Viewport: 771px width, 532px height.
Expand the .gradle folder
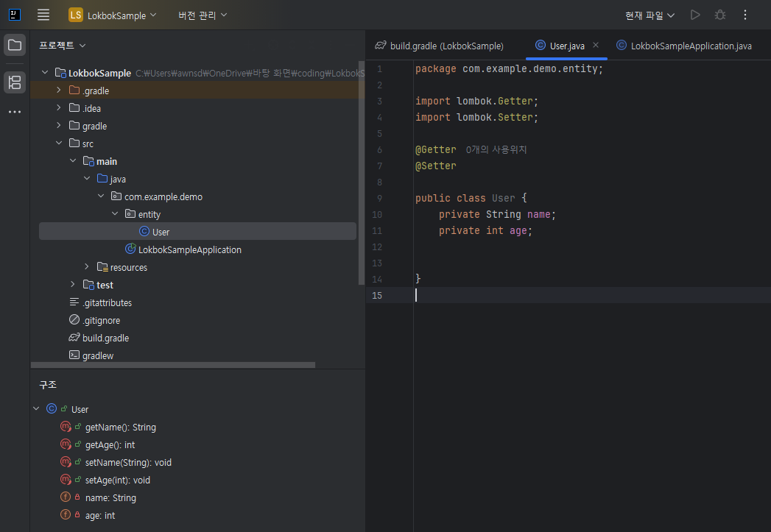click(59, 91)
